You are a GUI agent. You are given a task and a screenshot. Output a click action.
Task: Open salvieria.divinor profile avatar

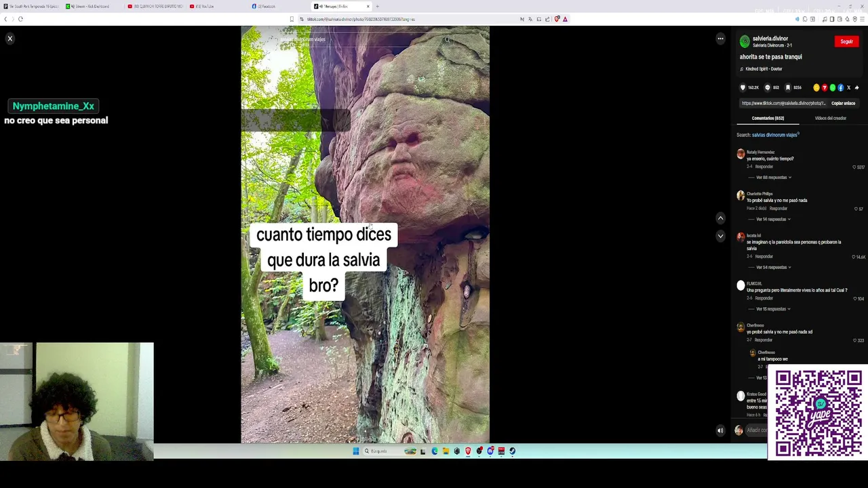coord(745,41)
